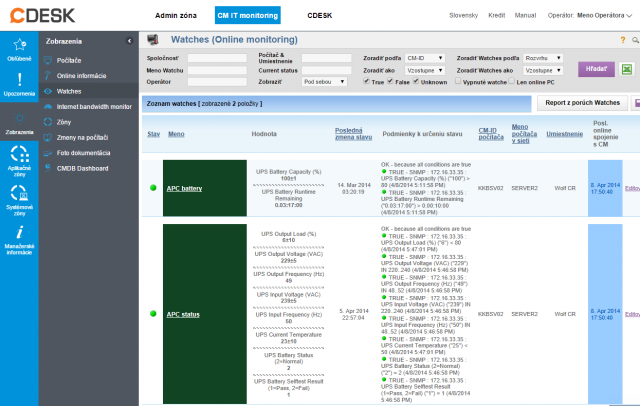The width and height of the screenshot is (640, 406).
Task: Click Editov link in APC battery row
Action: click(632, 188)
